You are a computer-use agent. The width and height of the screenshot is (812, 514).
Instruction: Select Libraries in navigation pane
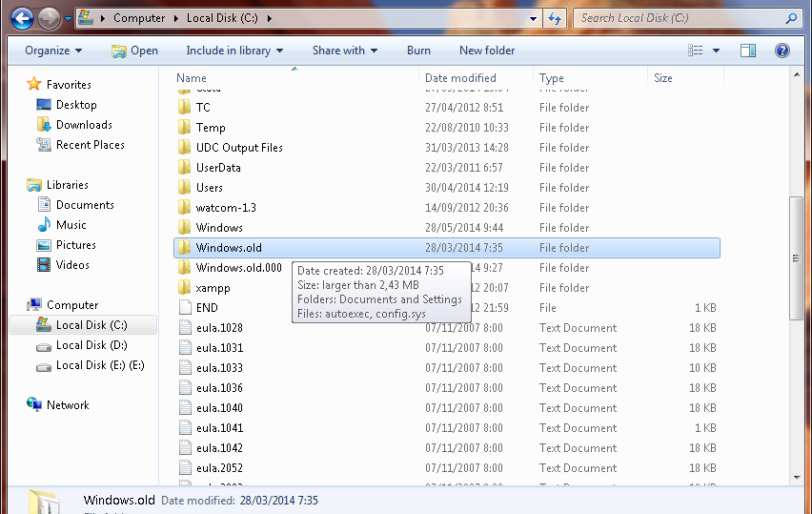click(x=67, y=185)
